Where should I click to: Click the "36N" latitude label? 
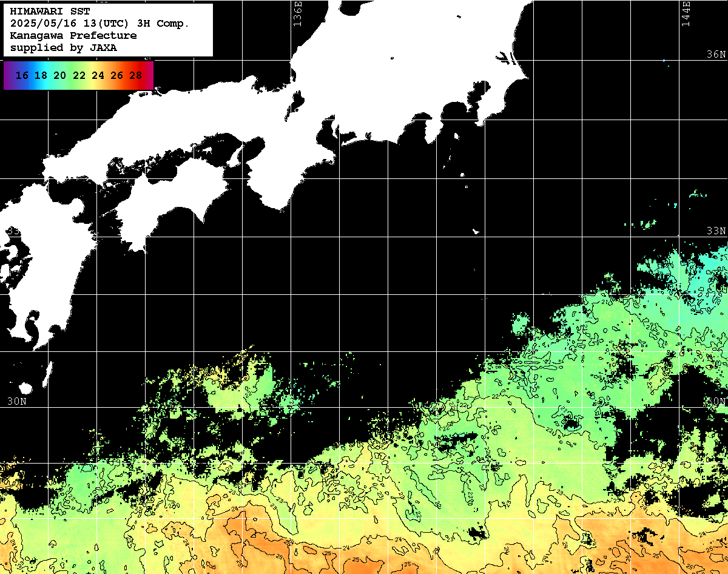point(716,54)
